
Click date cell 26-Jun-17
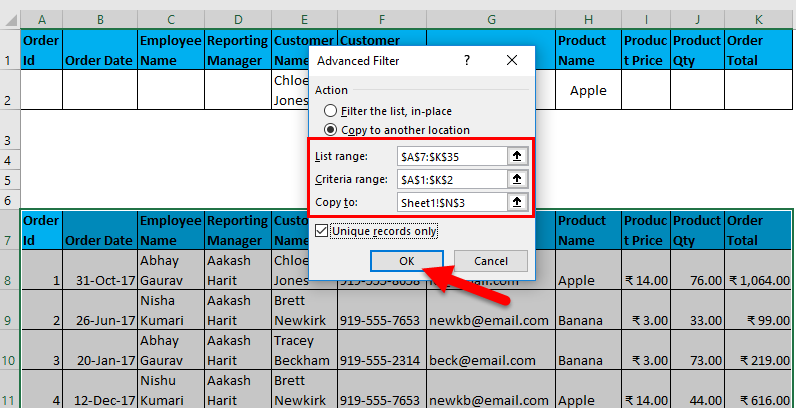pos(100,310)
